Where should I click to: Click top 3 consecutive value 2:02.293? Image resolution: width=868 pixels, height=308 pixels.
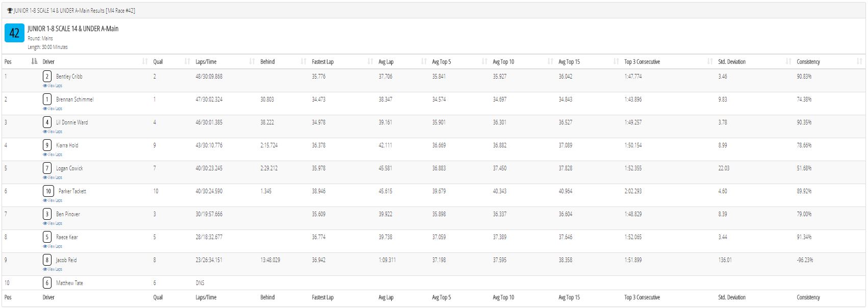(633, 191)
